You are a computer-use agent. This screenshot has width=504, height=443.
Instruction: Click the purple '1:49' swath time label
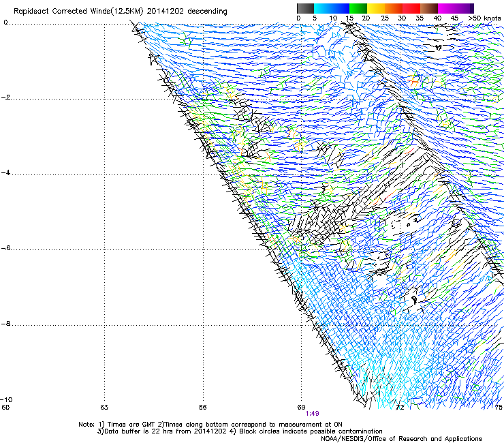(312, 414)
